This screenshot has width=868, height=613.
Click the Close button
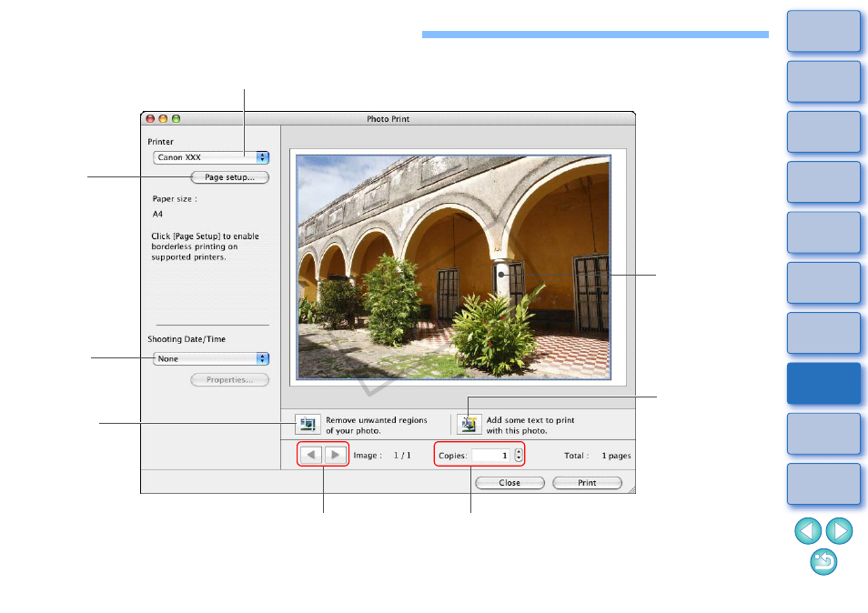[x=510, y=483]
